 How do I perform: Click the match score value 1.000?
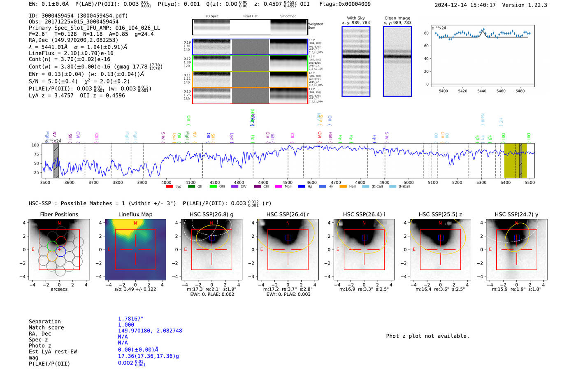click(126, 325)
